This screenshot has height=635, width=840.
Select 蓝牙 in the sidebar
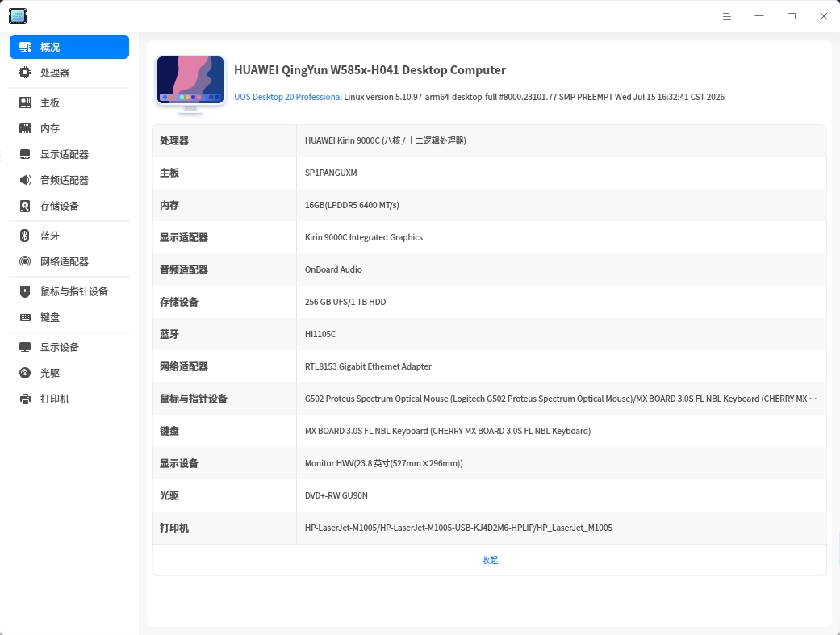click(69, 236)
